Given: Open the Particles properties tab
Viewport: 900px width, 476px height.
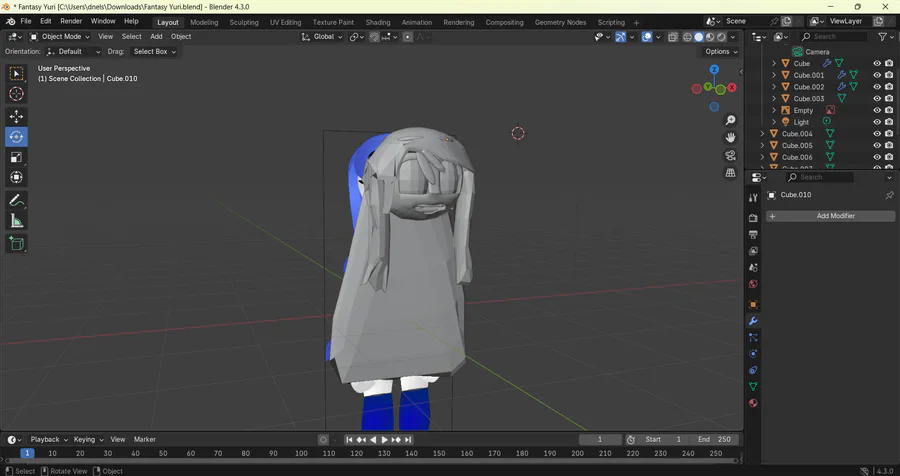Looking at the screenshot, I should 753,338.
